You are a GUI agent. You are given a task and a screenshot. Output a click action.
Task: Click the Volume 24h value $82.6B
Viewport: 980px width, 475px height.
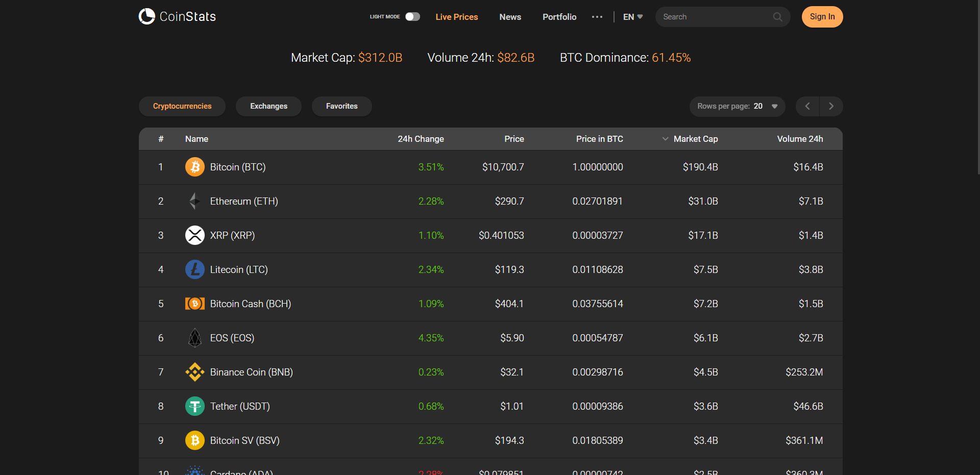coord(516,58)
